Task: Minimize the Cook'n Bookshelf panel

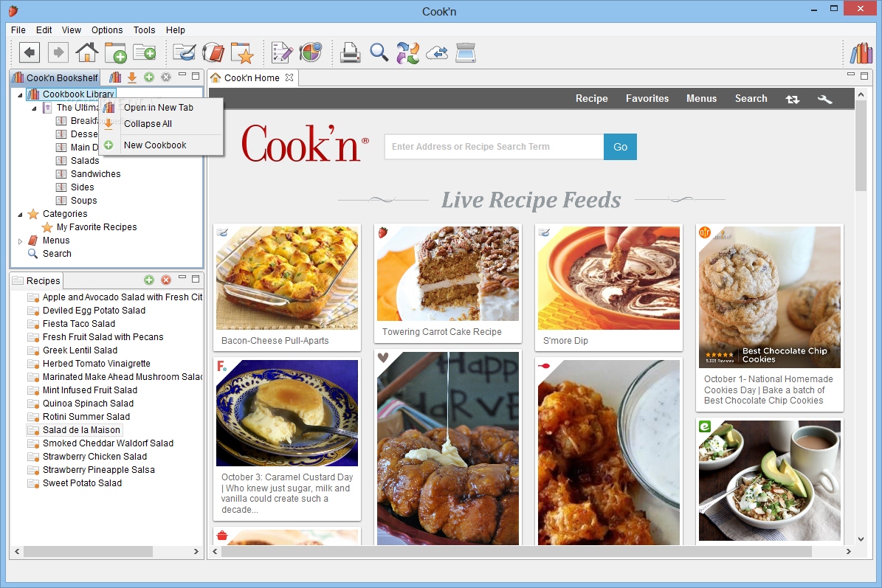Action: 182,75
